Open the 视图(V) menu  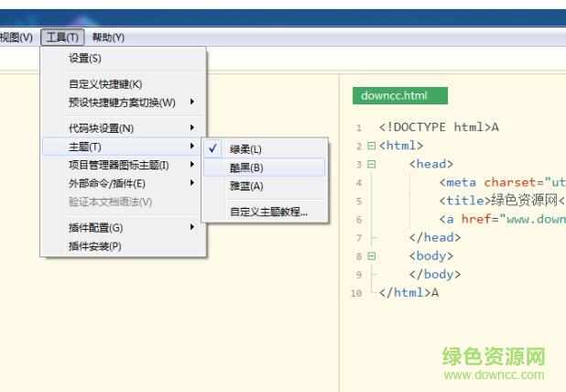[x=16, y=37]
